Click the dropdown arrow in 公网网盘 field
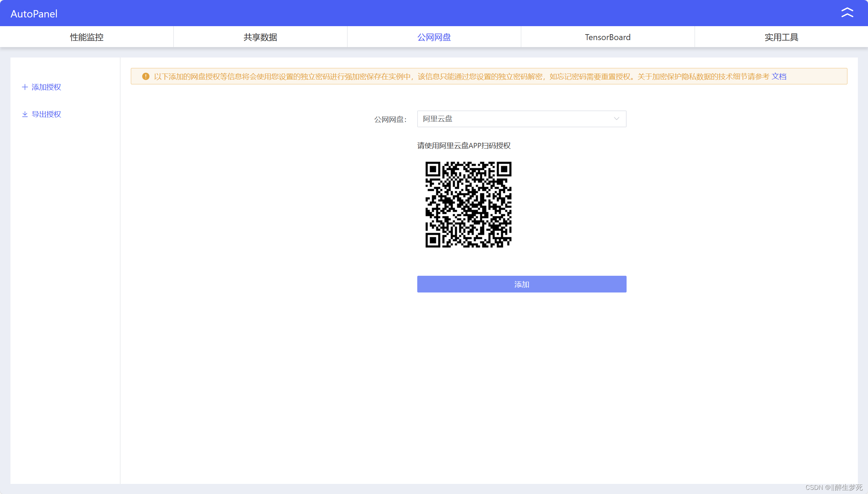 click(x=616, y=119)
